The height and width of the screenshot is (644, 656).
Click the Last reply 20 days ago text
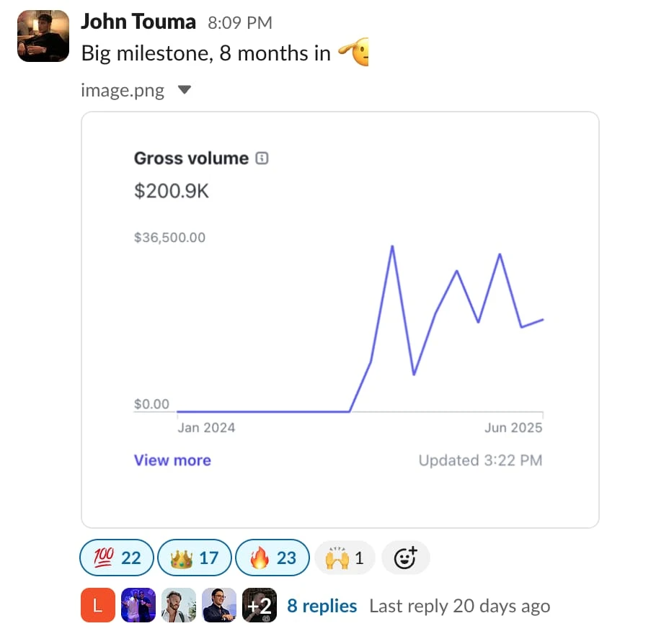[x=459, y=606]
